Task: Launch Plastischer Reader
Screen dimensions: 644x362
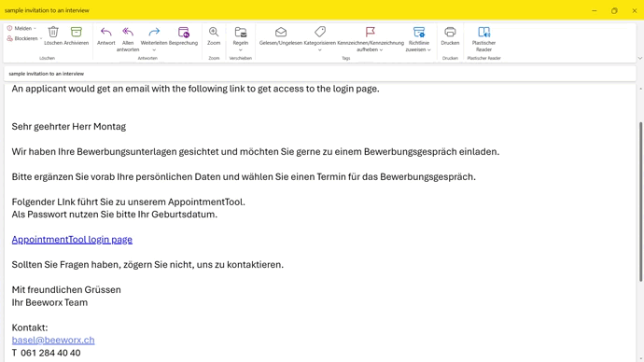Action: [483, 39]
